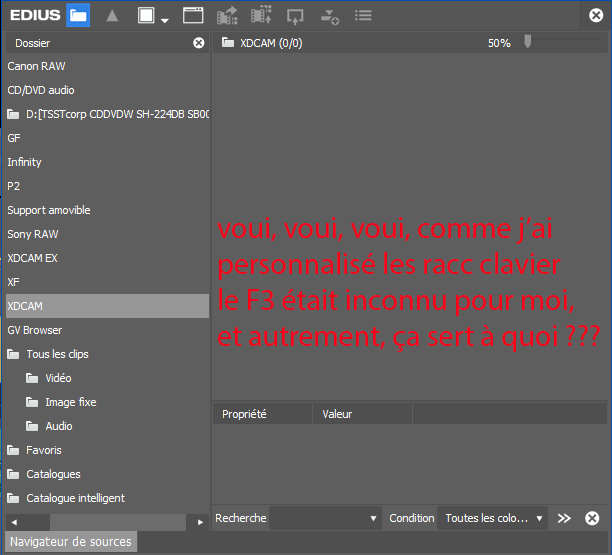Toggle the folder view icon next to EDIUS
612x555 pixels.
[78, 15]
